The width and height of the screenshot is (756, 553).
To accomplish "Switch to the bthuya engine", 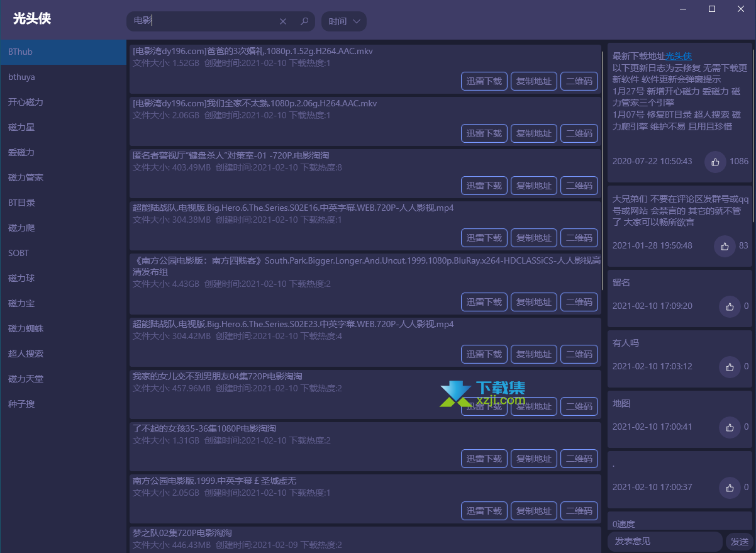I will (x=63, y=77).
